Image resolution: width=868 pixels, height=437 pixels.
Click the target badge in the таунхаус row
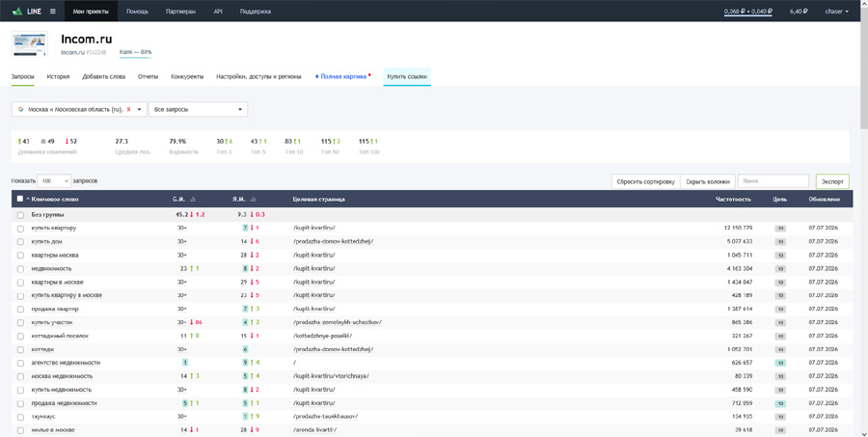(780, 417)
